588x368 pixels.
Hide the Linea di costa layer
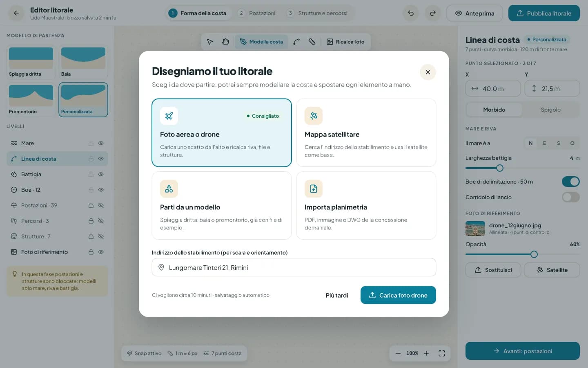click(x=101, y=159)
